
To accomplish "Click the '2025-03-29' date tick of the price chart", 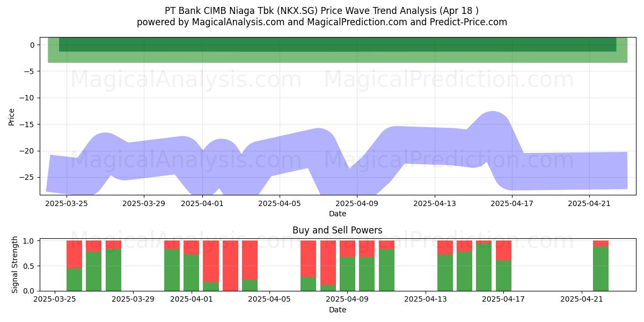I will pyautogui.click(x=144, y=203).
